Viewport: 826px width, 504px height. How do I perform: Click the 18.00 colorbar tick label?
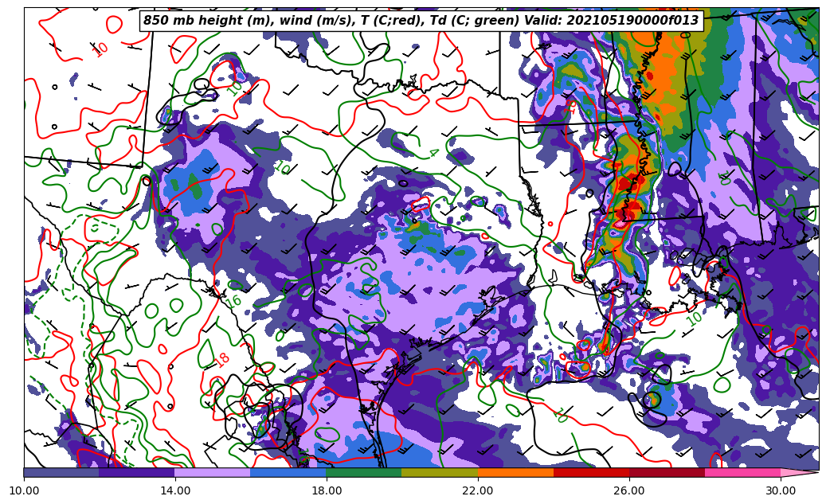click(x=327, y=490)
